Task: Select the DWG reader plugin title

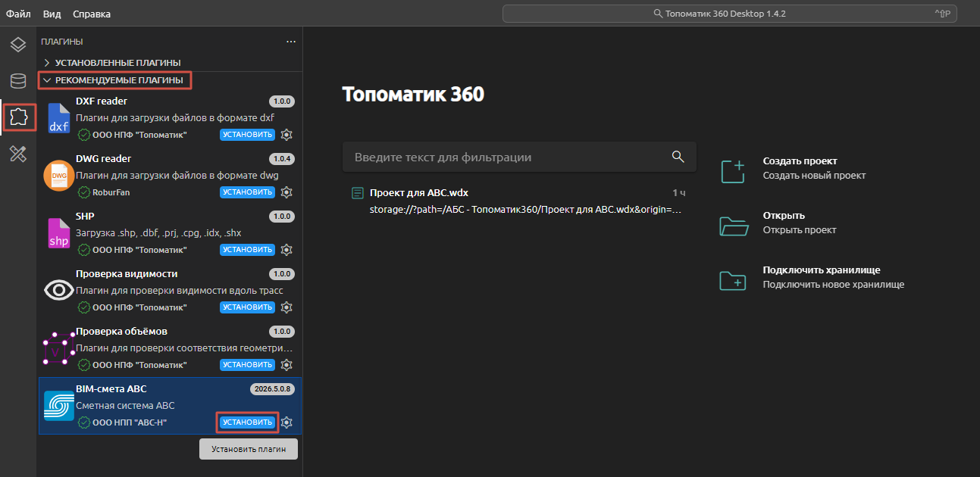Action: [104, 159]
